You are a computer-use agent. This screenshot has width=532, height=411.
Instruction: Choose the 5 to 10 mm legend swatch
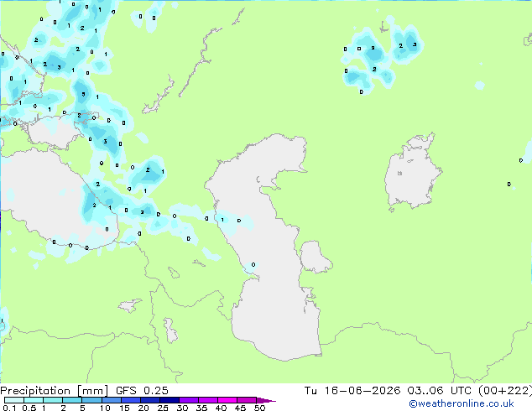(91, 400)
